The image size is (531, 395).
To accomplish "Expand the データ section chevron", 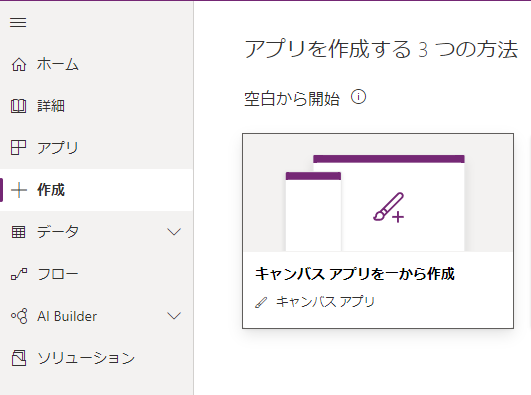I will click(174, 232).
